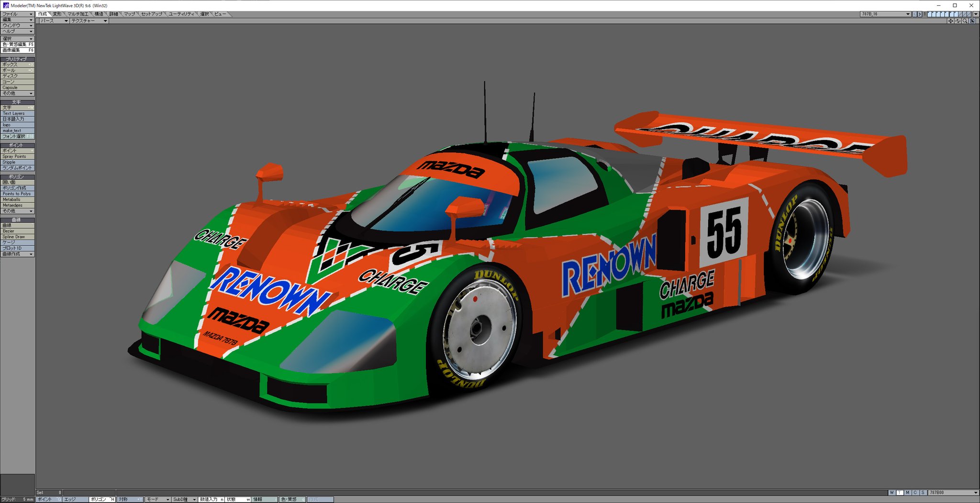Open the モード dropdown
Image resolution: width=980 pixels, height=503 pixels.
pyautogui.click(x=157, y=500)
